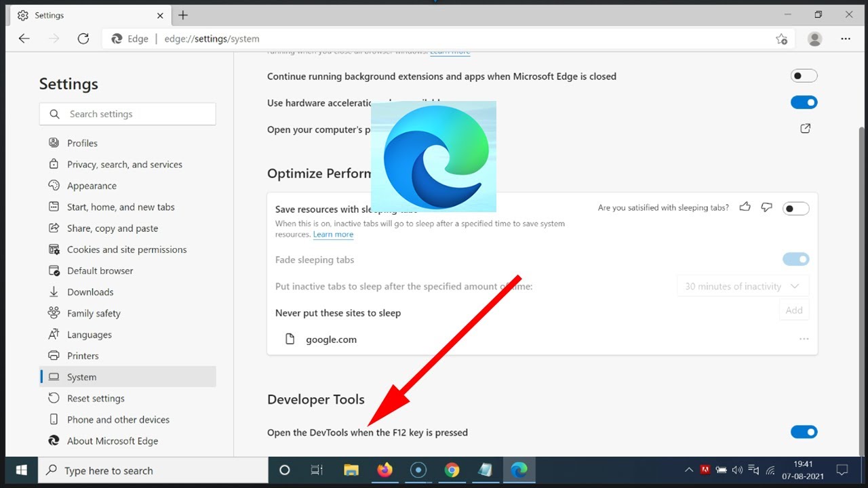Click the volume speaker tray icon
The width and height of the screenshot is (868, 488).
click(x=738, y=470)
